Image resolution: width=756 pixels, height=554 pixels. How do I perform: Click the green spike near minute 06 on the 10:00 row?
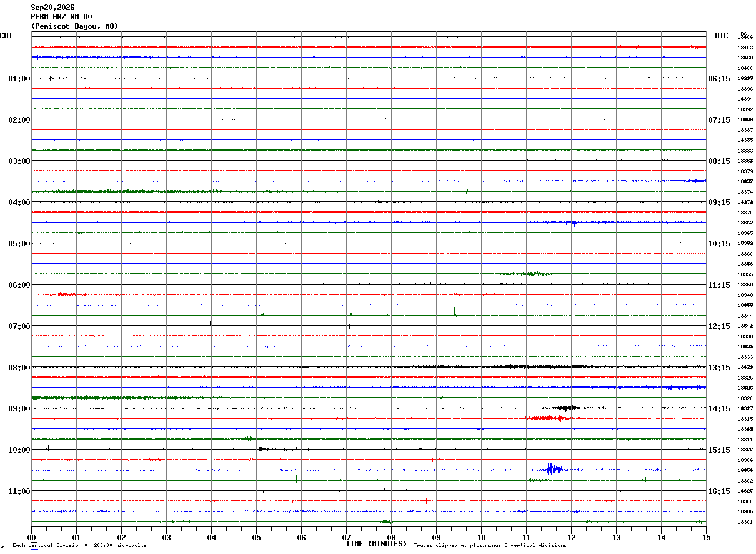pyautogui.click(x=297, y=479)
